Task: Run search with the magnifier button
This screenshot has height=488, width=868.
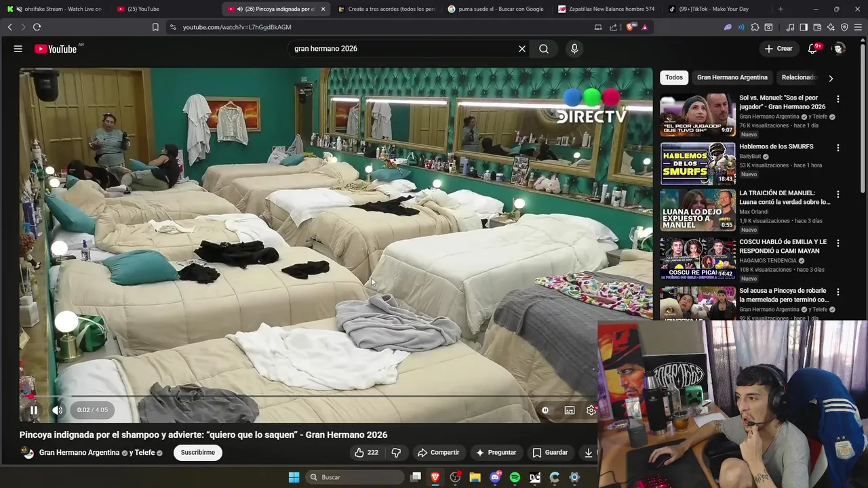Action: 544,49
